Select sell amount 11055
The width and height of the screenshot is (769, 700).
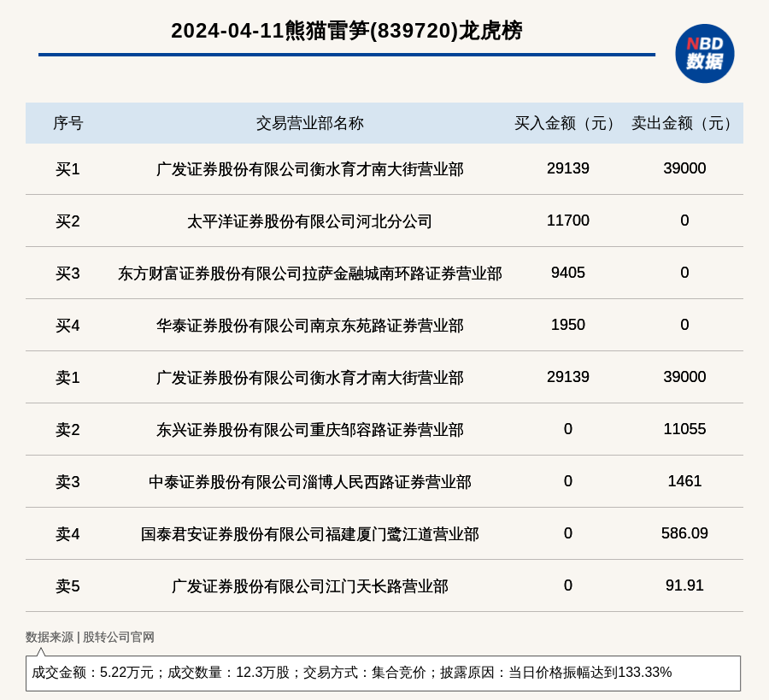pyautogui.click(x=684, y=429)
